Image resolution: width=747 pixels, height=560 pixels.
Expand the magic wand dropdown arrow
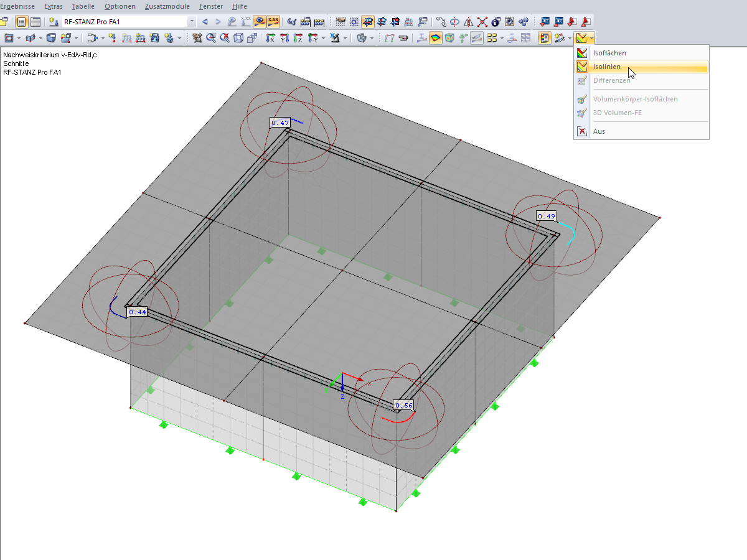(570, 38)
